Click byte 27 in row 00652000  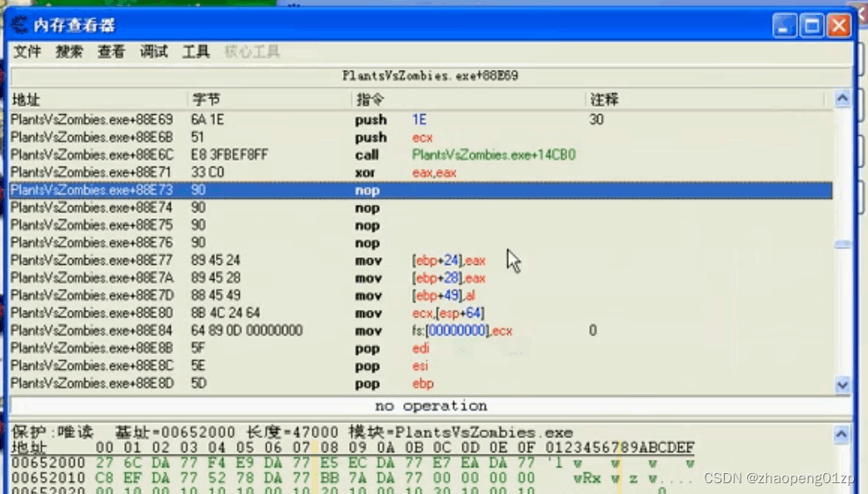tap(104, 463)
